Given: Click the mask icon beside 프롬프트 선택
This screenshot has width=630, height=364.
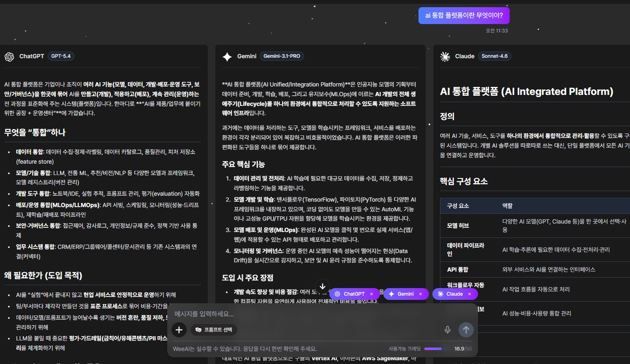Looking at the screenshot, I should tap(198, 330).
